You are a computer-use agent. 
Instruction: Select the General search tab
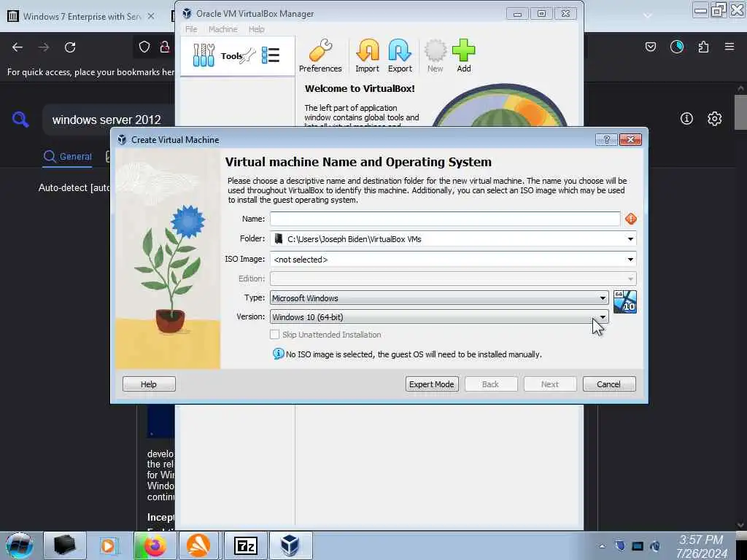pyautogui.click(x=67, y=157)
